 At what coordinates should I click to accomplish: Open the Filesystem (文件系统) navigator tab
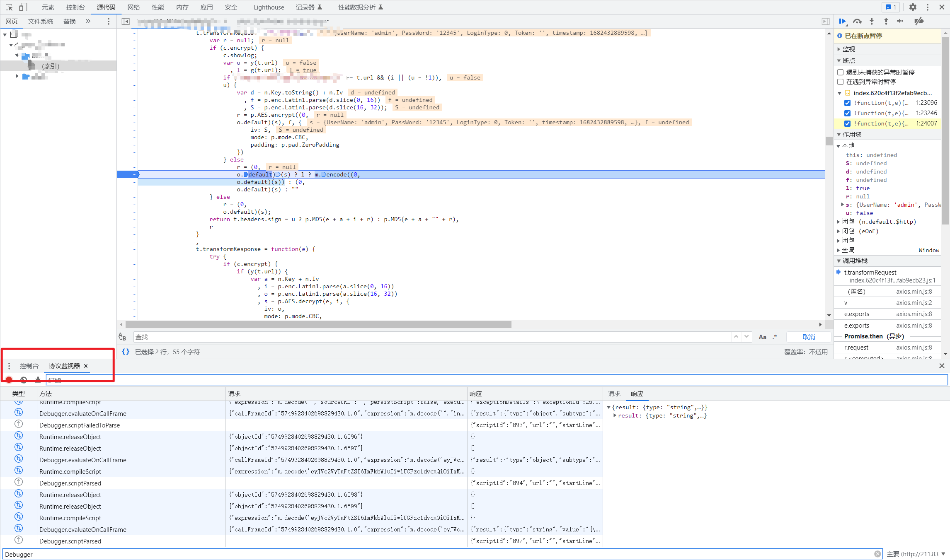40,21
